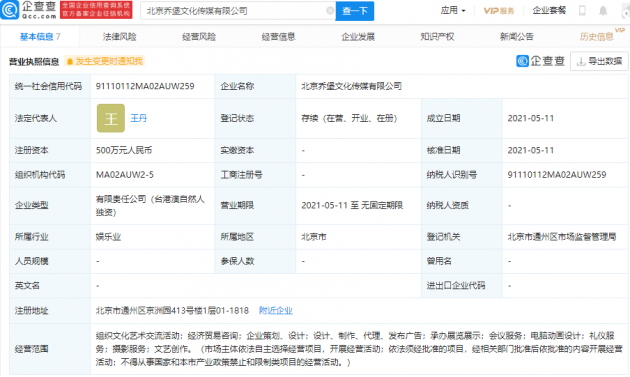Switch to the 经营风险 tab
Screen dimensions: 630x377
199,37
